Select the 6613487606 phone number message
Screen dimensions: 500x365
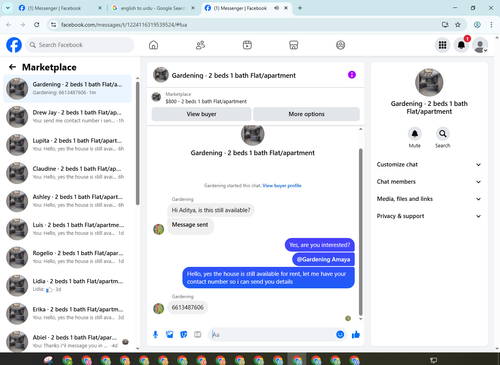tap(187, 307)
